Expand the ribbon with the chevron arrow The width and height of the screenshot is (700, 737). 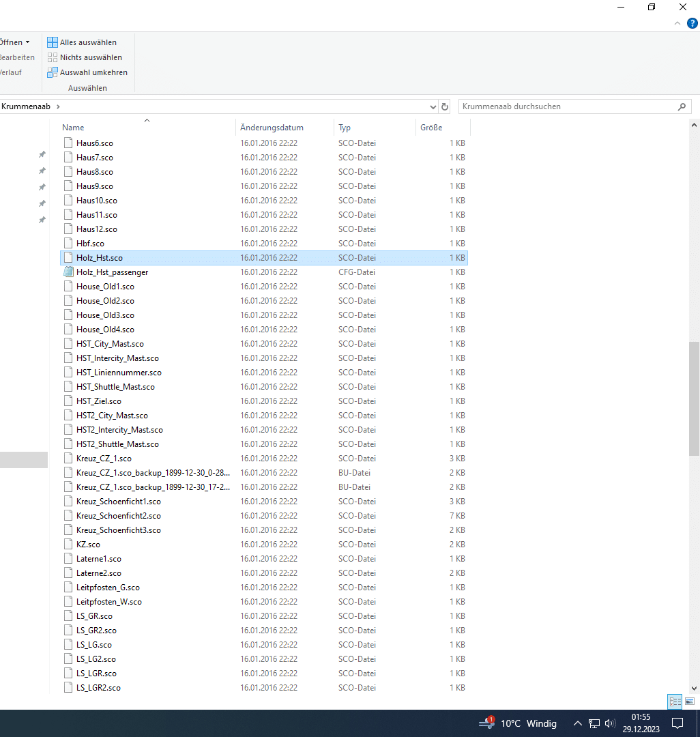pos(677,23)
